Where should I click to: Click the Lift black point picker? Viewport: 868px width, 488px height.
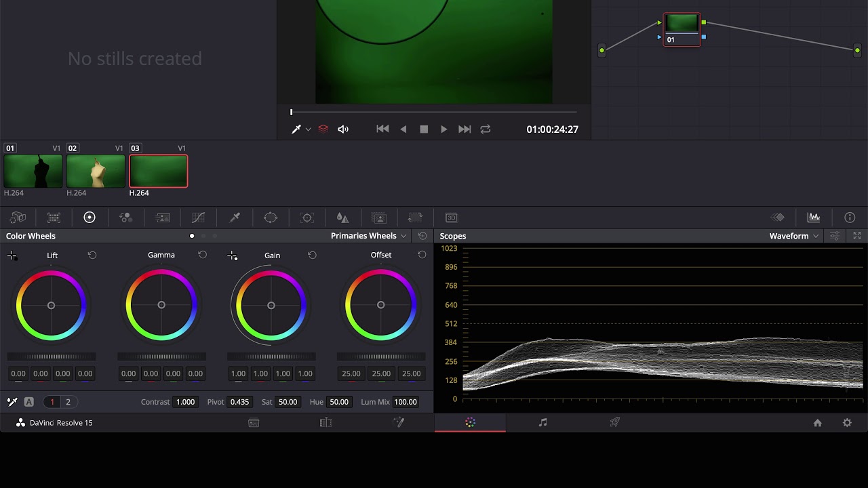pos(12,256)
